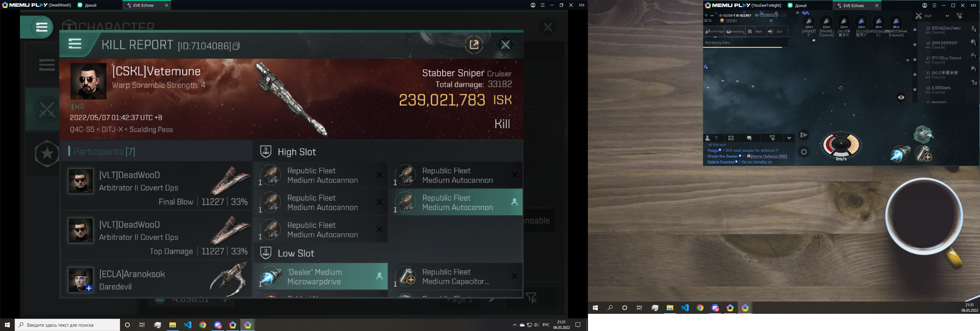Open Google Chrome from the left taskbar
This screenshot has height=331, width=980.
(203, 325)
